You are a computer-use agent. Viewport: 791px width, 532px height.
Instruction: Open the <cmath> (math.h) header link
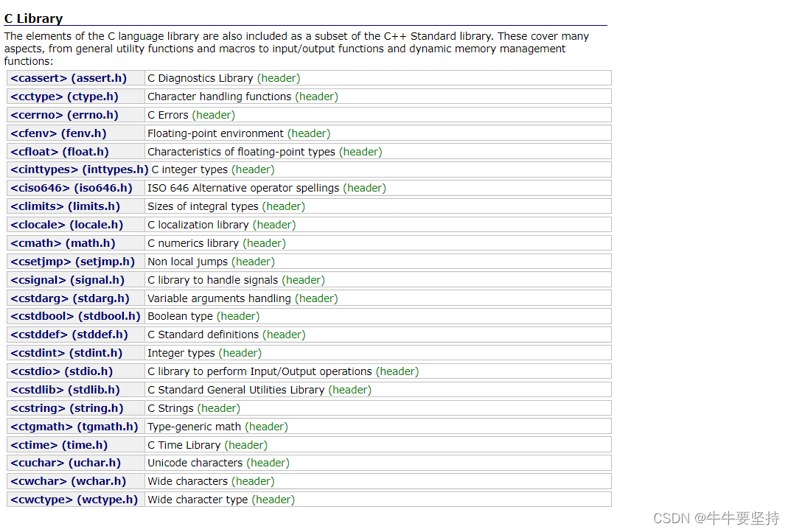pyautogui.click(x=63, y=243)
